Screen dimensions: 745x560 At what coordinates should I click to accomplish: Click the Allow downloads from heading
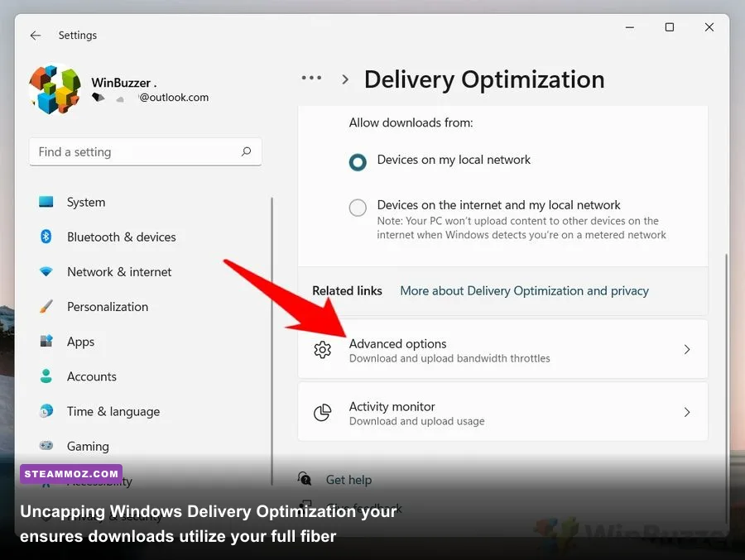pos(411,122)
